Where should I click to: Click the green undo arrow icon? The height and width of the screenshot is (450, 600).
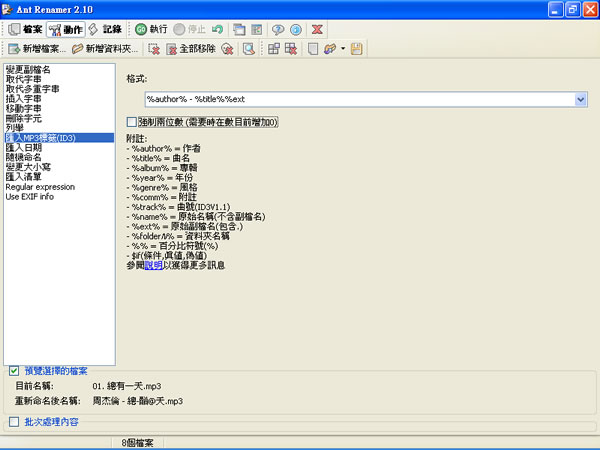point(218,29)
